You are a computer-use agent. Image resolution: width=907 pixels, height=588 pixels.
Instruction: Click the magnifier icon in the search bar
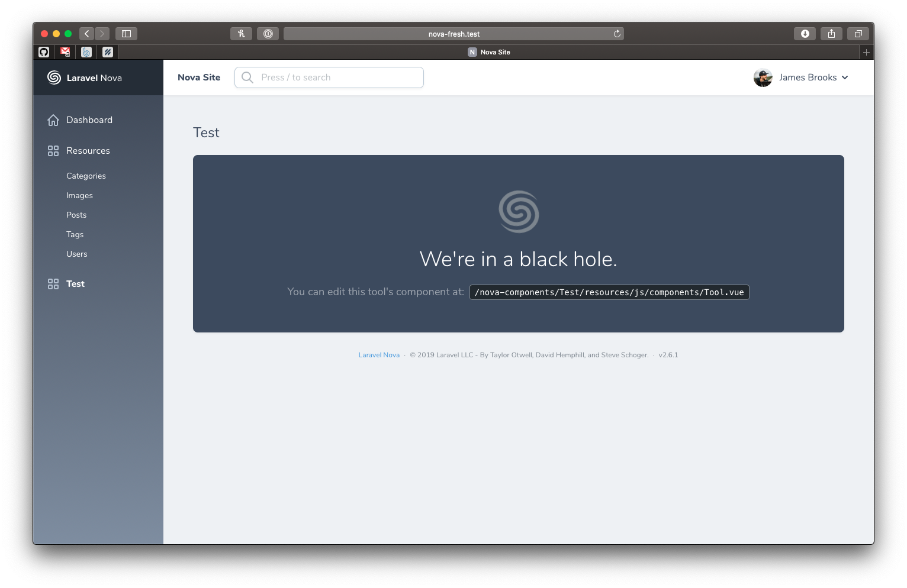[x=247, y=77]
